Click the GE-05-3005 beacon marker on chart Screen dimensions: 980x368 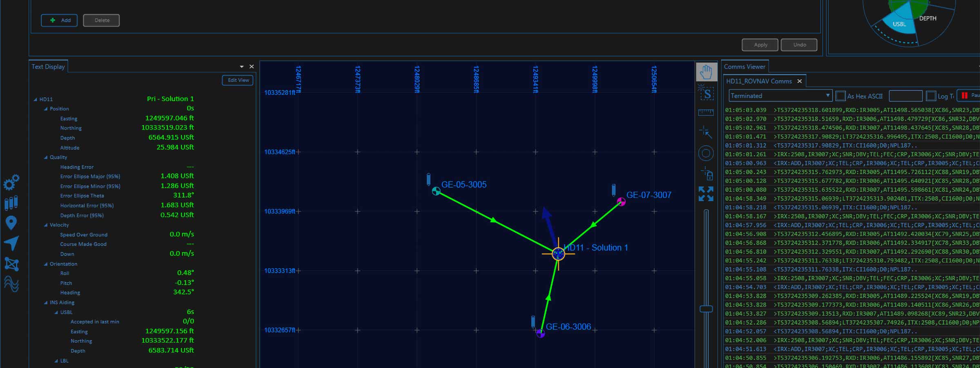point(436,191)
